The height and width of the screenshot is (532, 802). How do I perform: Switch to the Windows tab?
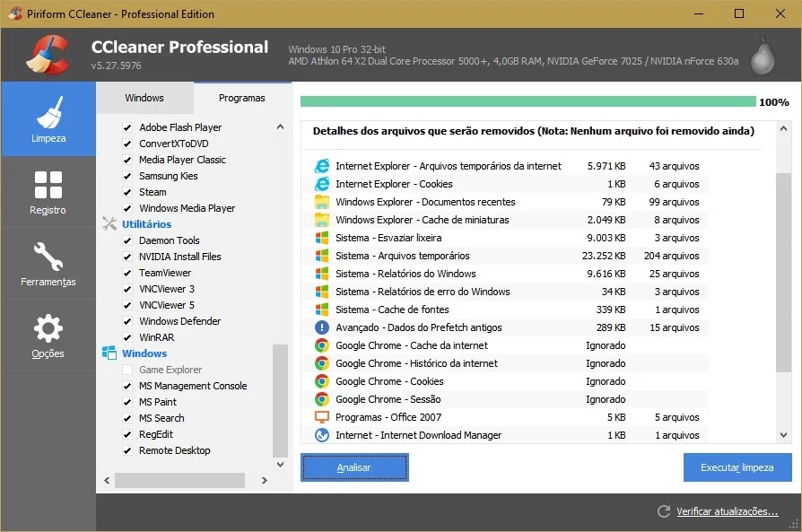pyautogui.click(x=144, y=98)
